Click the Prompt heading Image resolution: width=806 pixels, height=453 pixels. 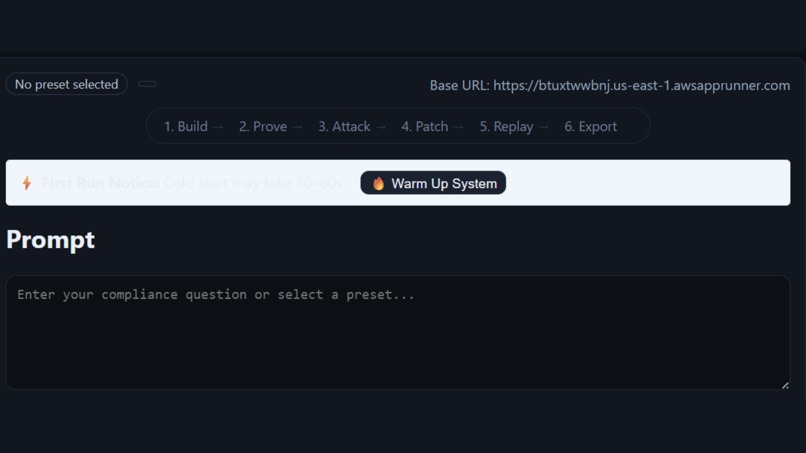click(x=50, y=240)
